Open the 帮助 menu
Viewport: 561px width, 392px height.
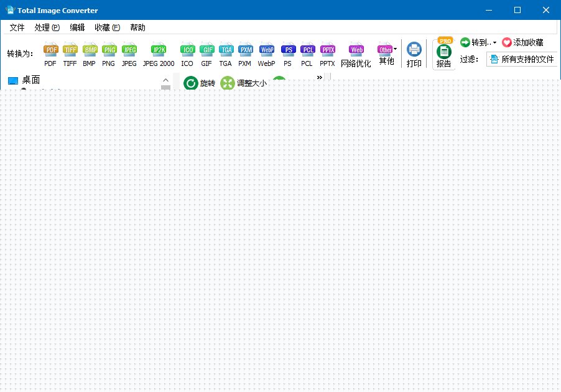[x=137, y=27]
